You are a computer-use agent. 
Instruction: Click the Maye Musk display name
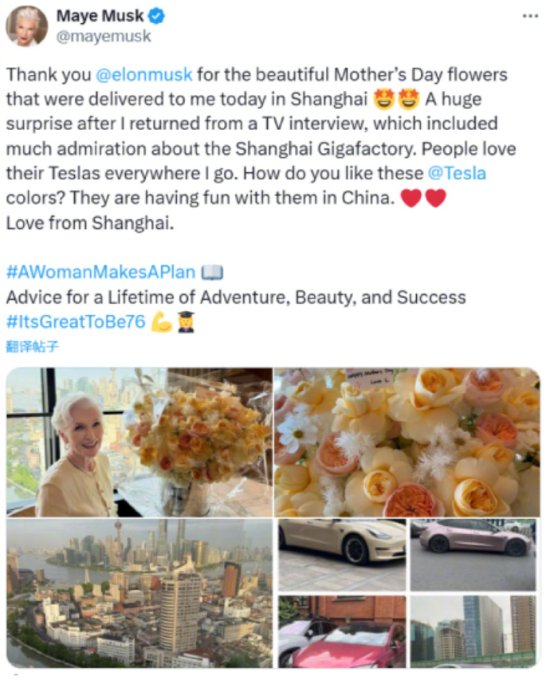tap(100, 16)
